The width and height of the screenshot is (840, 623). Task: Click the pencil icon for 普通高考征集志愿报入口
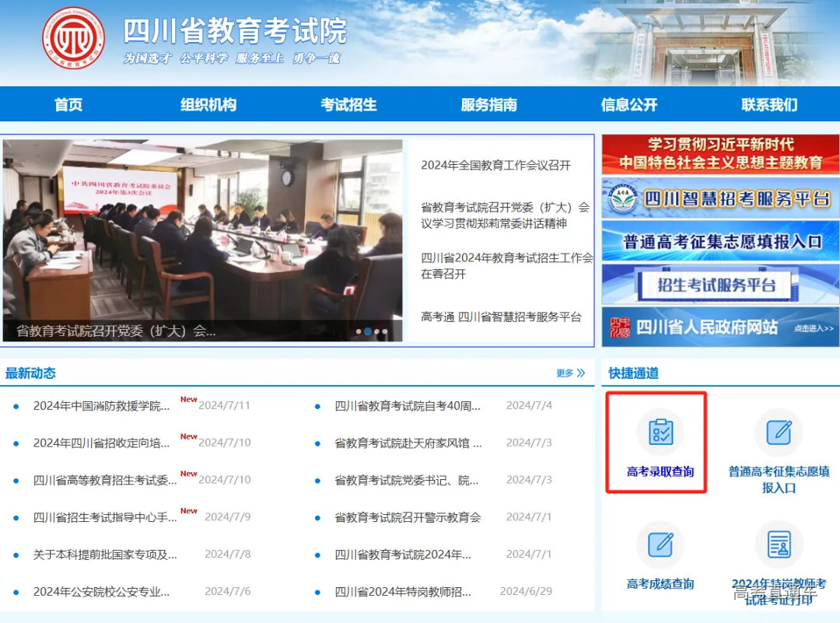[778, 434]
